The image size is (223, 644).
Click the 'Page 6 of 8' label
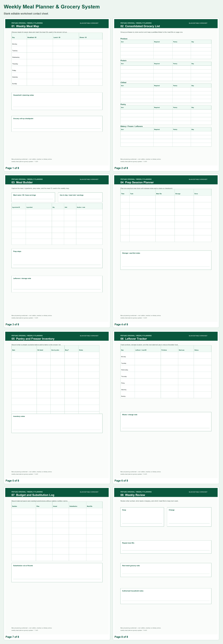(x=121, y=481)
